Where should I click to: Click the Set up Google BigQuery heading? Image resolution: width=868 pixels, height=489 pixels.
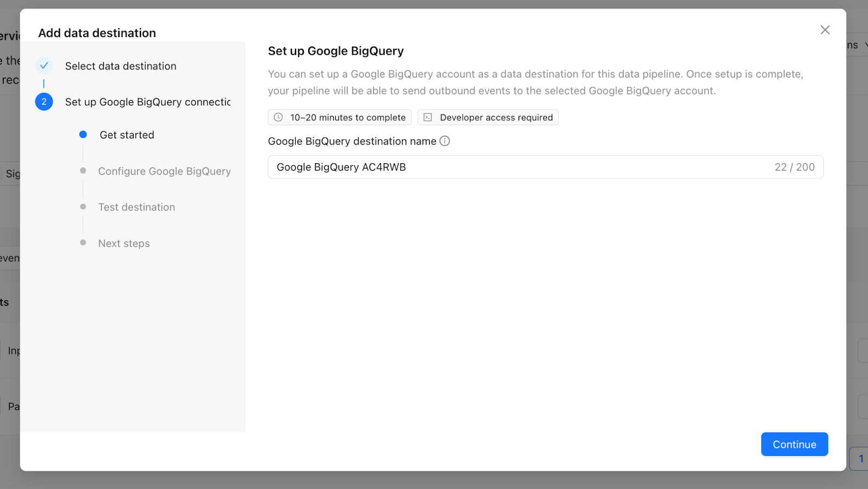[x=336, y=51]
